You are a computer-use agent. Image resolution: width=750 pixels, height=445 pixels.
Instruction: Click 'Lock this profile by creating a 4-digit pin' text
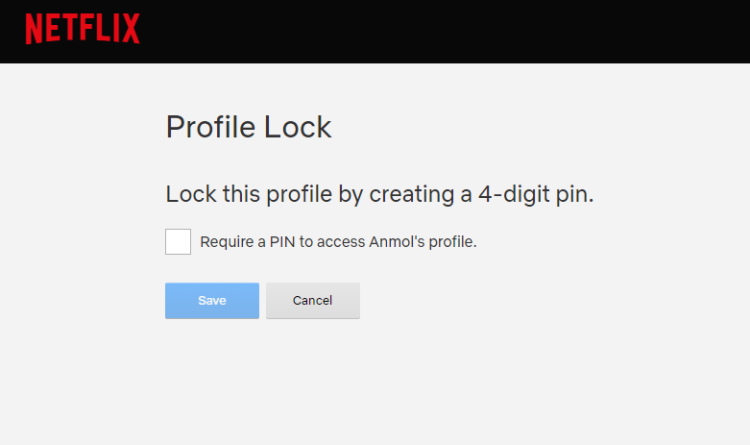[380, 194]
